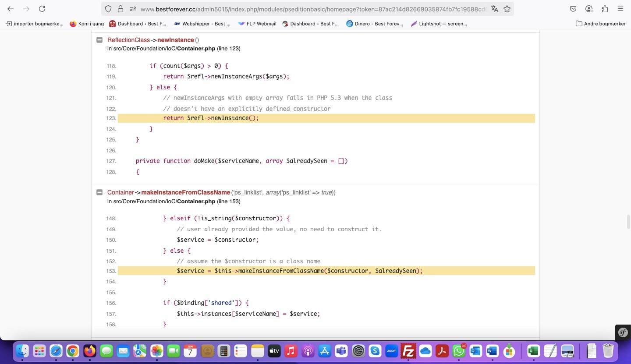Launch Google Chrome from the Dock
This screenshot has height=364, width=631.
point(73,351)
